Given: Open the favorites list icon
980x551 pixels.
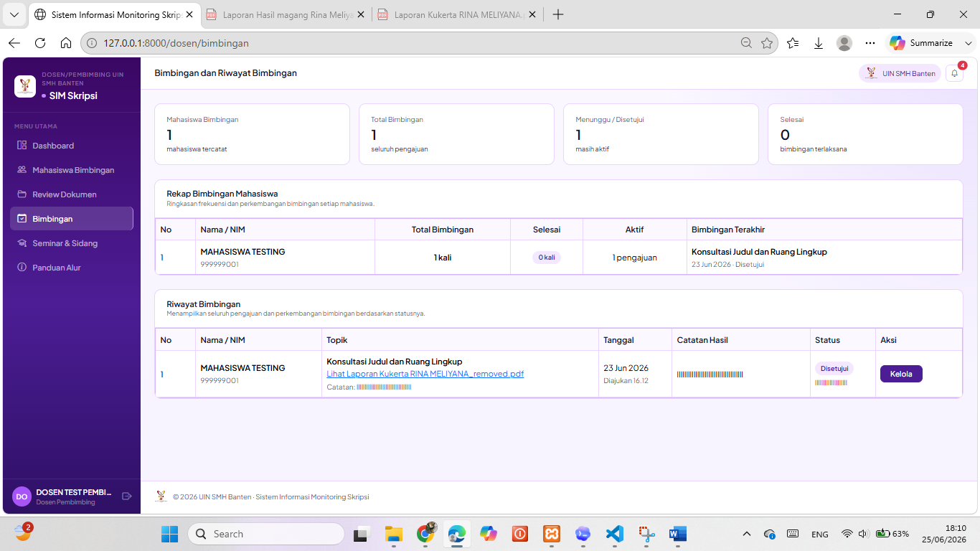Looking at the screenshot, I should (793, 43).
